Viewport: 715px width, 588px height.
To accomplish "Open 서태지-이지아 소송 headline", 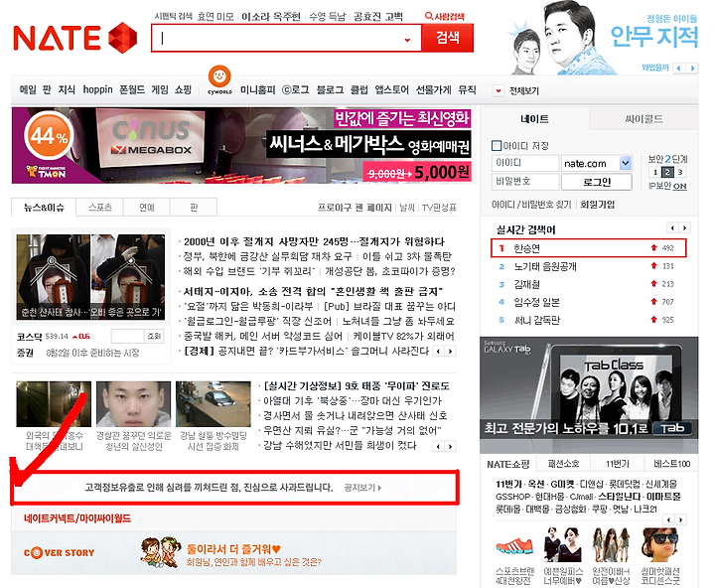I will pyautogui.click(x=313, y=291).
